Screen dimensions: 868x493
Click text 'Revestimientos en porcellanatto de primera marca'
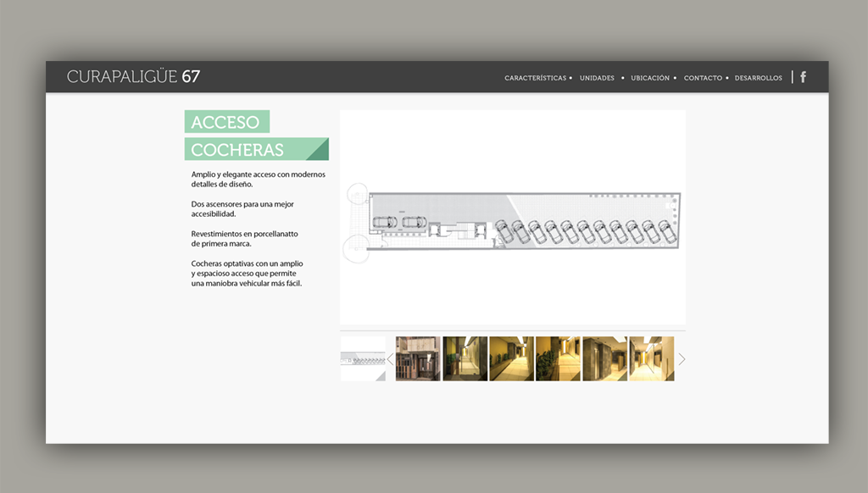coord(245,239)
